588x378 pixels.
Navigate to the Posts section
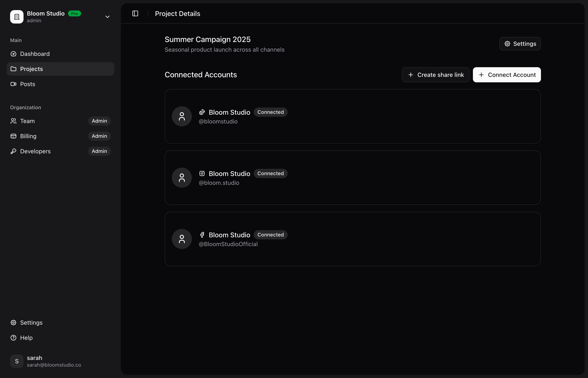click(27, 84)
